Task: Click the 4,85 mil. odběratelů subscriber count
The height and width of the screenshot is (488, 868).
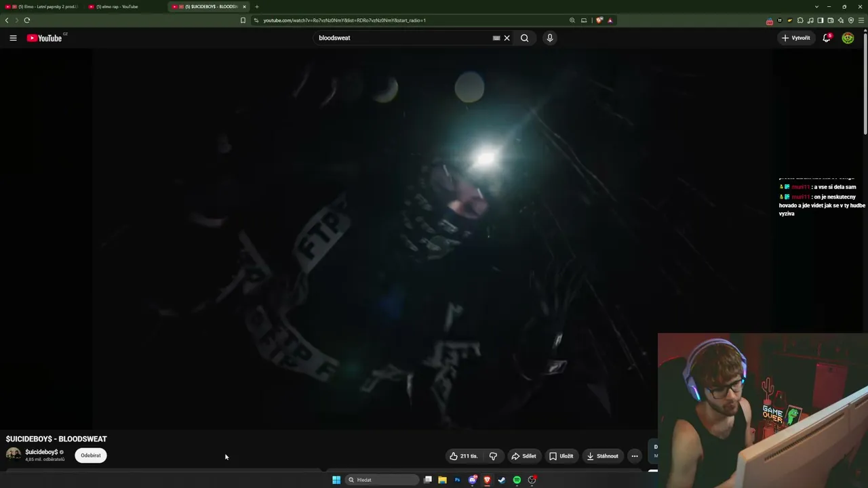Action: point(45,460)
